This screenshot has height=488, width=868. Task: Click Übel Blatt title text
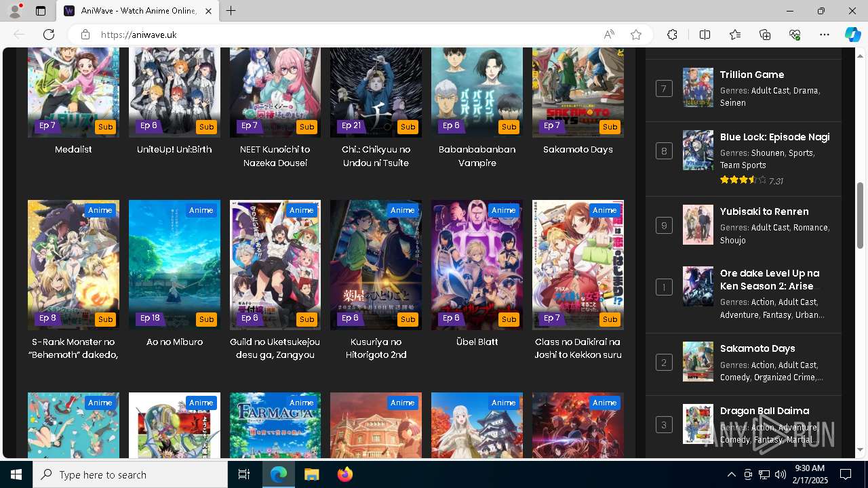click(x=477, y=342)
